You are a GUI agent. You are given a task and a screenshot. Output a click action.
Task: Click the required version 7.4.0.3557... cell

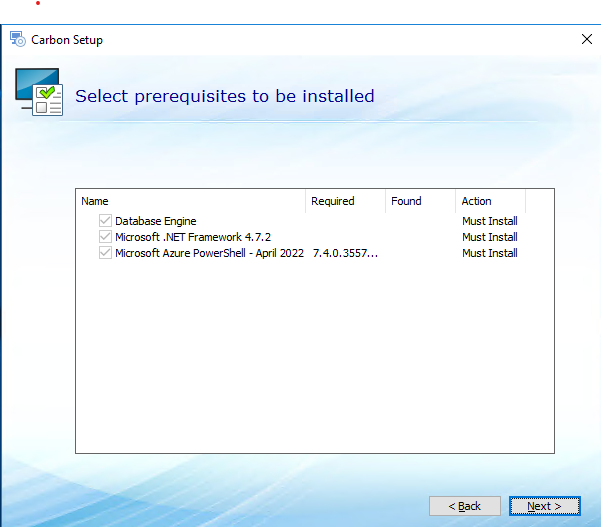pyautogui.click(x=345, y=253)
